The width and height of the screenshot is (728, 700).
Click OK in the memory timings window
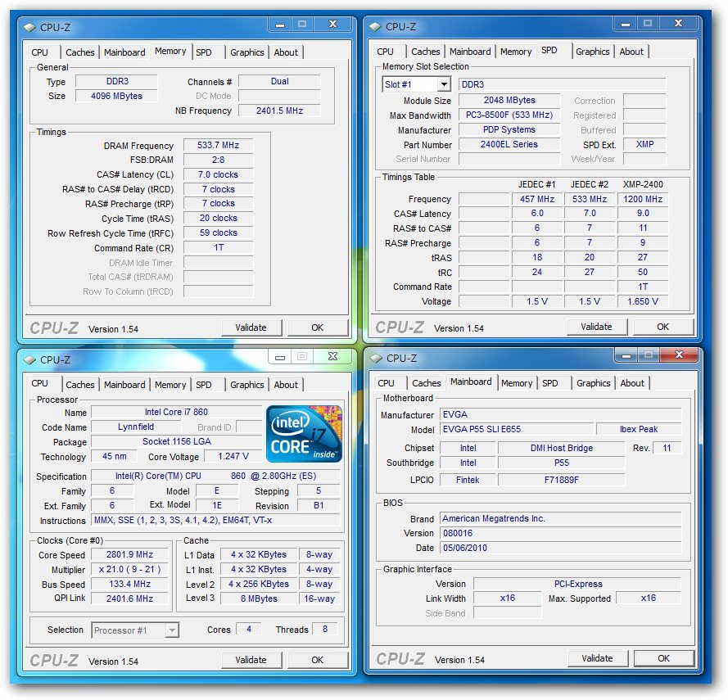(x=317, y=327)
